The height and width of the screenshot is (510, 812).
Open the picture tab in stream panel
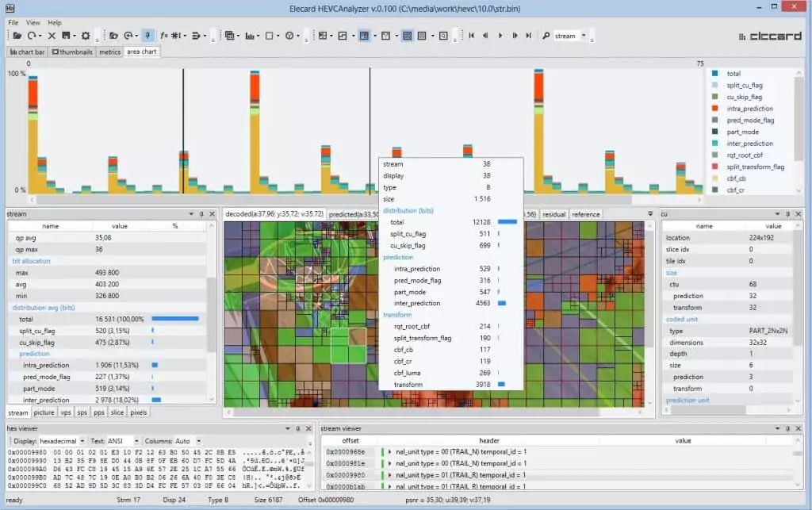pos(44,412)
